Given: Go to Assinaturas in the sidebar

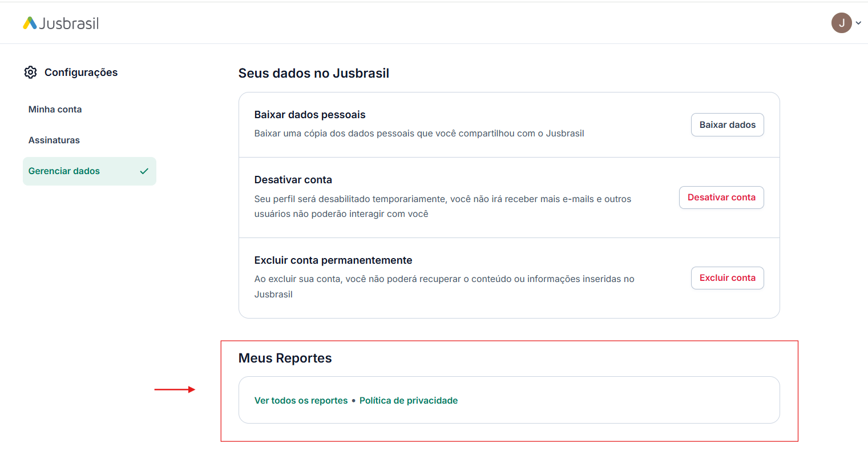Looking at the screenshot, I should (x=54, y=140).
